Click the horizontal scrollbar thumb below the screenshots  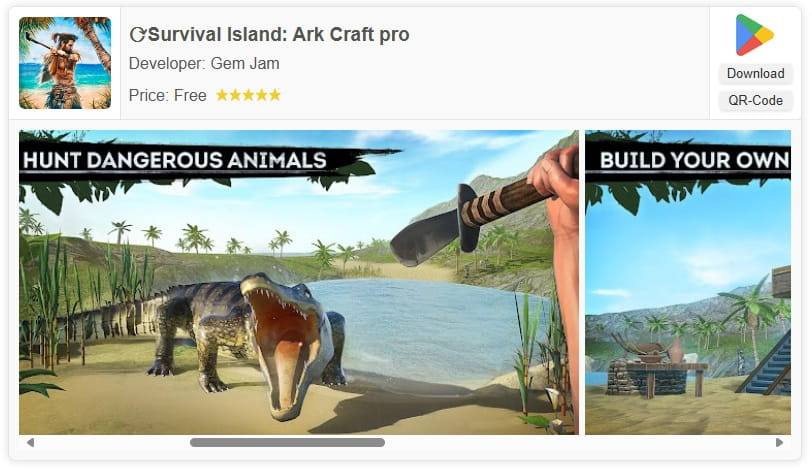click(x=287, y=443)
